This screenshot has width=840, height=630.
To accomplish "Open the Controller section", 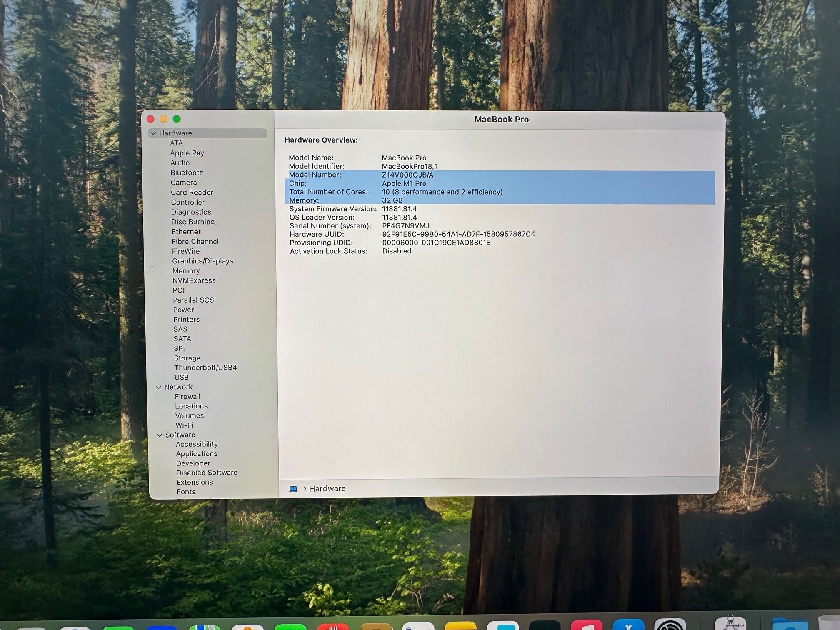I will pyautogui.click(x=188, y=202).
